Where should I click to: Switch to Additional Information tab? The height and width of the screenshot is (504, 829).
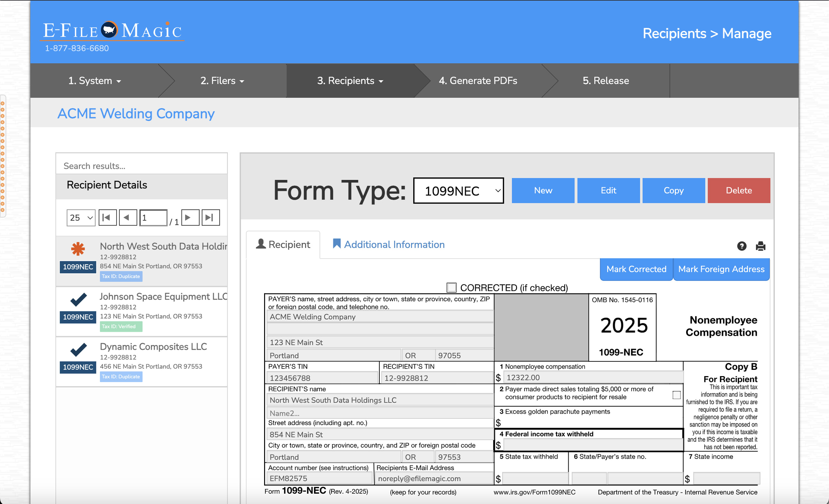[389, 244]
